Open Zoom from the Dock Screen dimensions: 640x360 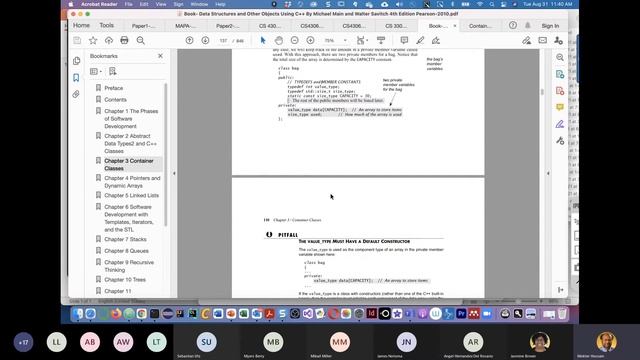pos(487,313)
